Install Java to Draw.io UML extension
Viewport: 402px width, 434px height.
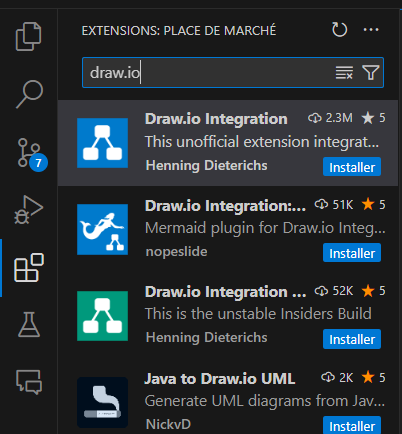pos(352,425)
